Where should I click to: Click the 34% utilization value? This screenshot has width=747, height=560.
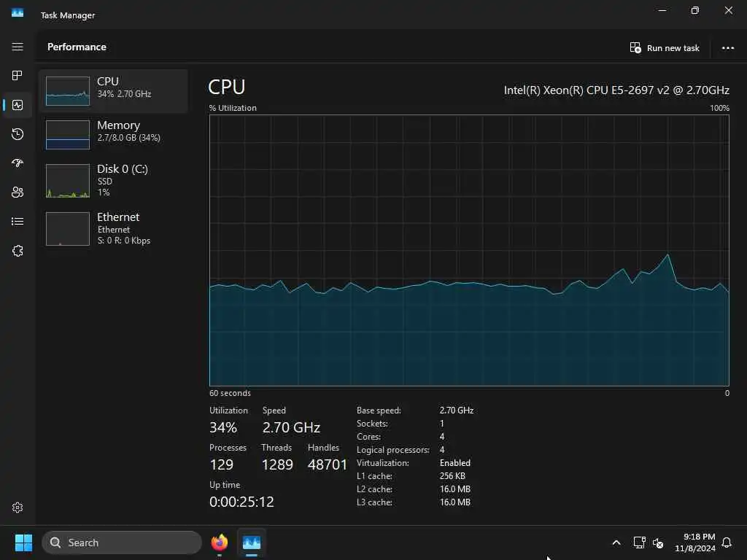[x=223, y=427]
